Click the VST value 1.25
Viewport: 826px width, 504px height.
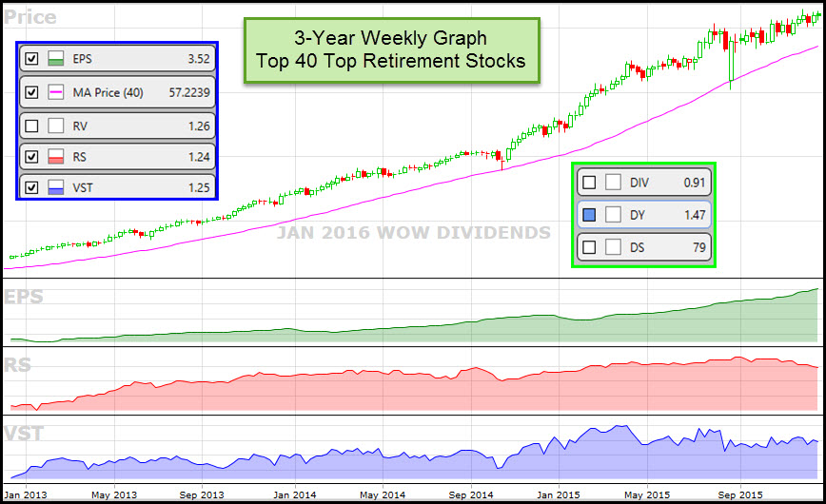point(199,187)
